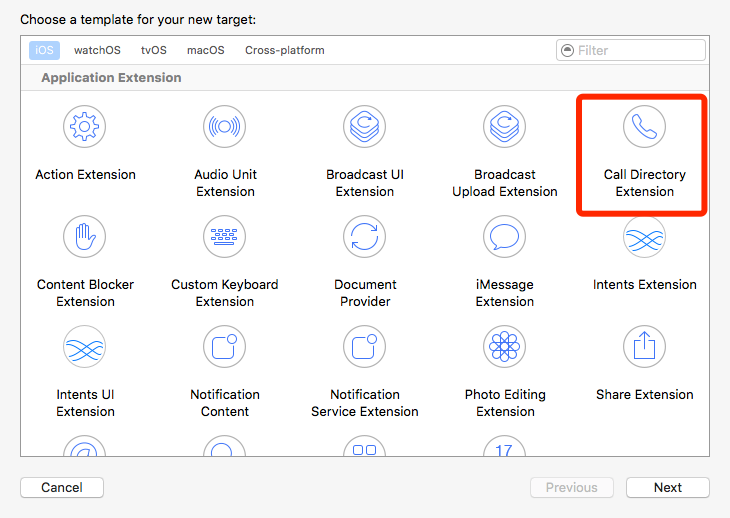Select the Call Directory Extension phone icon
The width and height of the screenshot is (730, 518).
645,127
